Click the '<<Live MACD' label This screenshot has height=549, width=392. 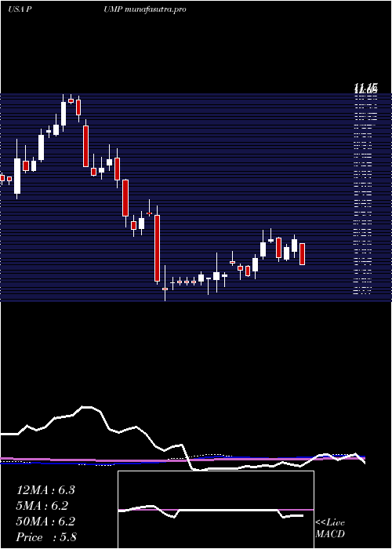click(x=330, y=529)
